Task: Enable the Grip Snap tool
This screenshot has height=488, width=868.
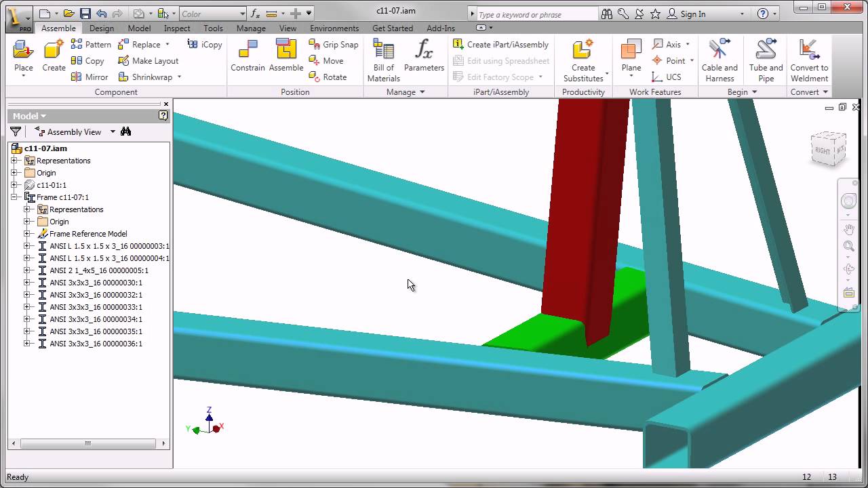Action: coord(334,44)
